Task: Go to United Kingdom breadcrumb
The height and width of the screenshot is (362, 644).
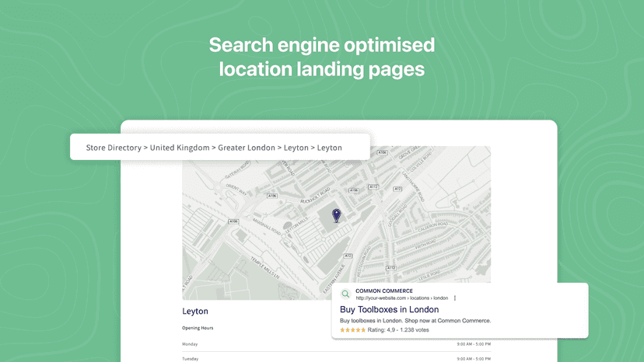Action: coord(180,148)
